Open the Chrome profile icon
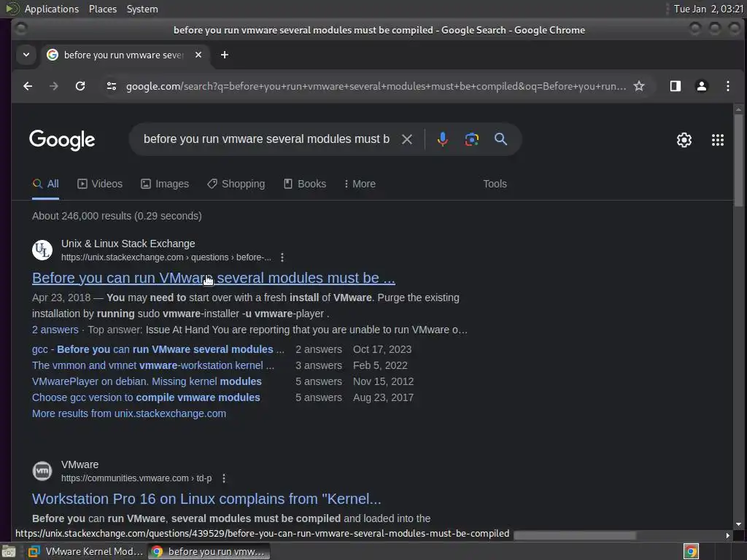This screenshot has height=560, width=747. (701, 86)
